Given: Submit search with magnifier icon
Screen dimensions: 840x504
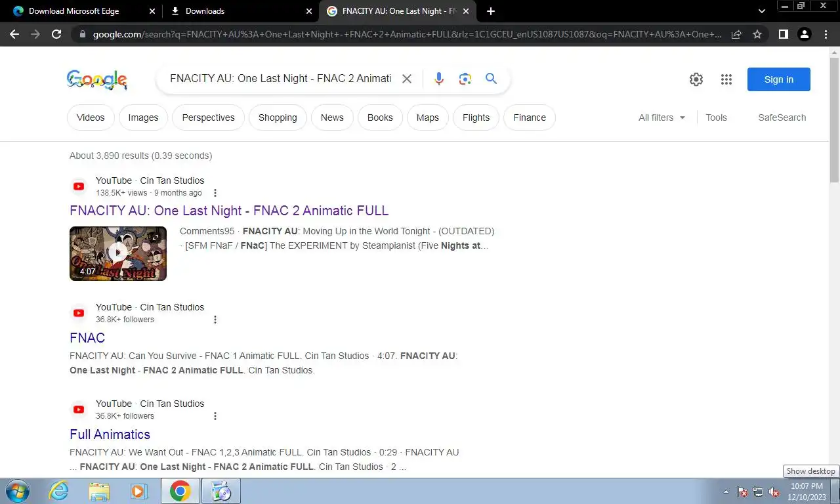Looking at the screenshot, I should pyautogui.click(x=491, y=79).
